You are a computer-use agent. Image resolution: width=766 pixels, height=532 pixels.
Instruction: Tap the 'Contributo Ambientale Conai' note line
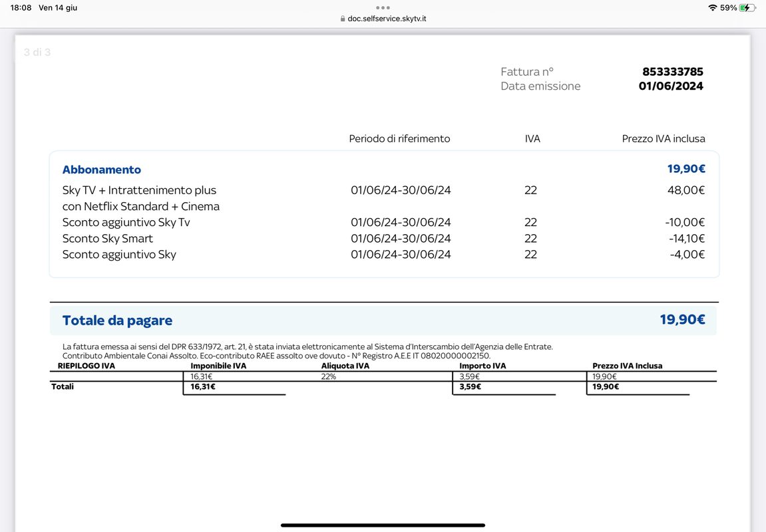tap(276, 356)
